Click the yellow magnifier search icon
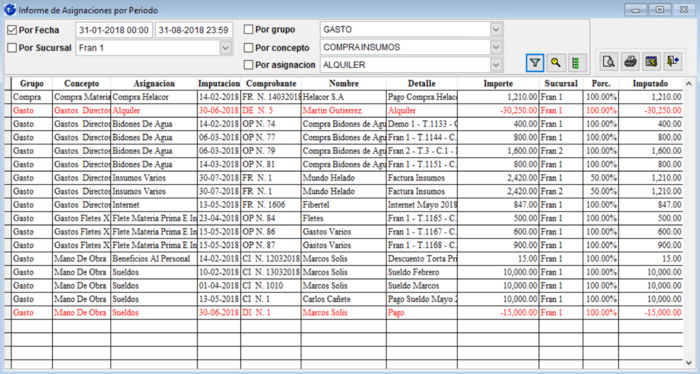The image size is (700, 374). point(556,63)
